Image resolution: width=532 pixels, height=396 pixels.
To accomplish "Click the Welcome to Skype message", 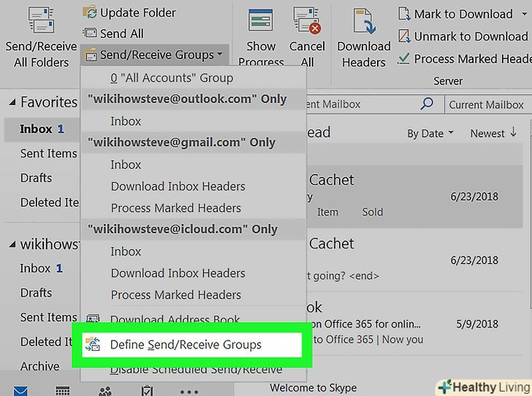I will pyautogui.click(x=313, y=387).
